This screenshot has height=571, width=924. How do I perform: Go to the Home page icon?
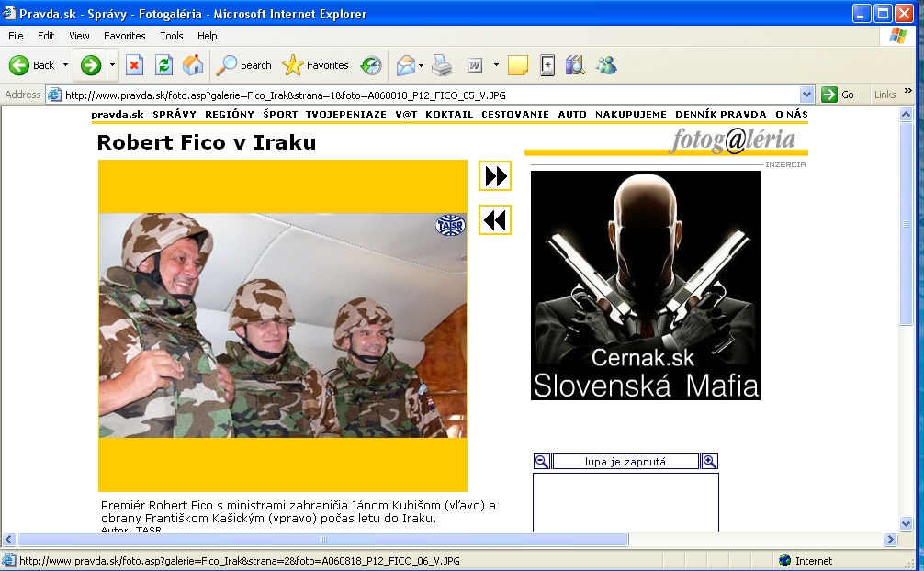pyautogui.click(x=193, y=65)
